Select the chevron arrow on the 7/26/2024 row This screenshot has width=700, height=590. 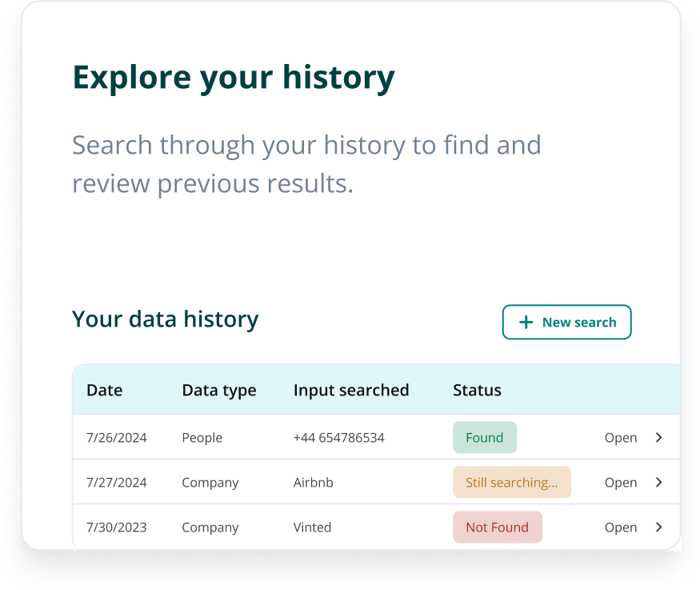tap(658, 438)
